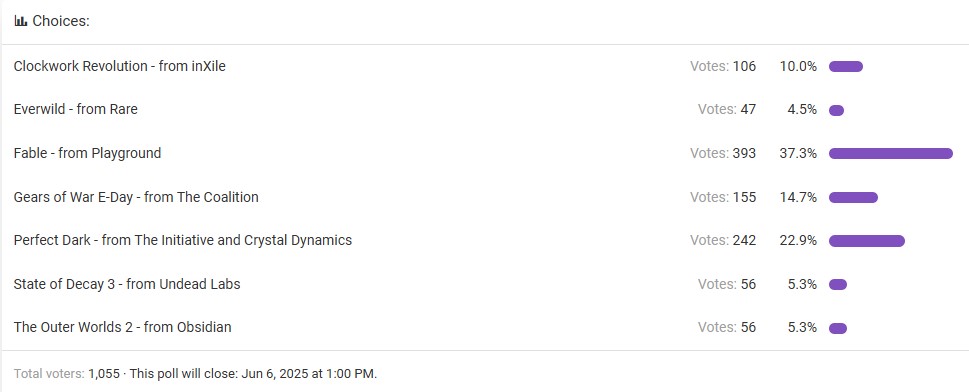Viewport: 969px width, 392px height.
Task: Click the State of Decay 3 bar
Action: pos(837,284)
